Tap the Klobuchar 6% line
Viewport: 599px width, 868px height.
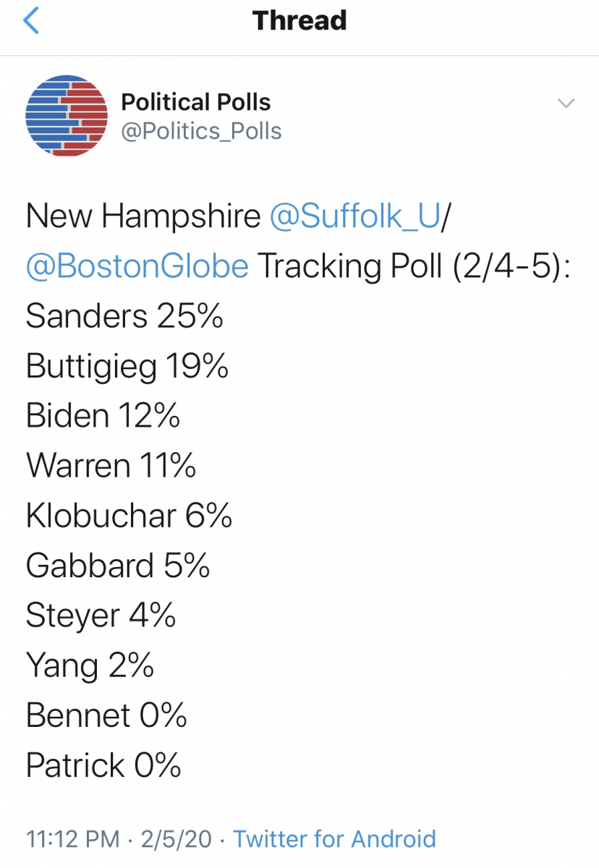(129, 516)
